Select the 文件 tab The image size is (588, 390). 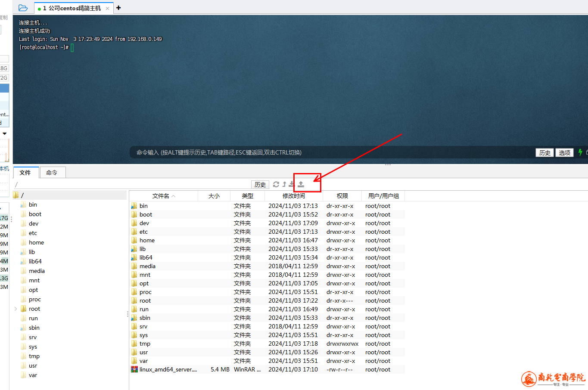[25, 173]
